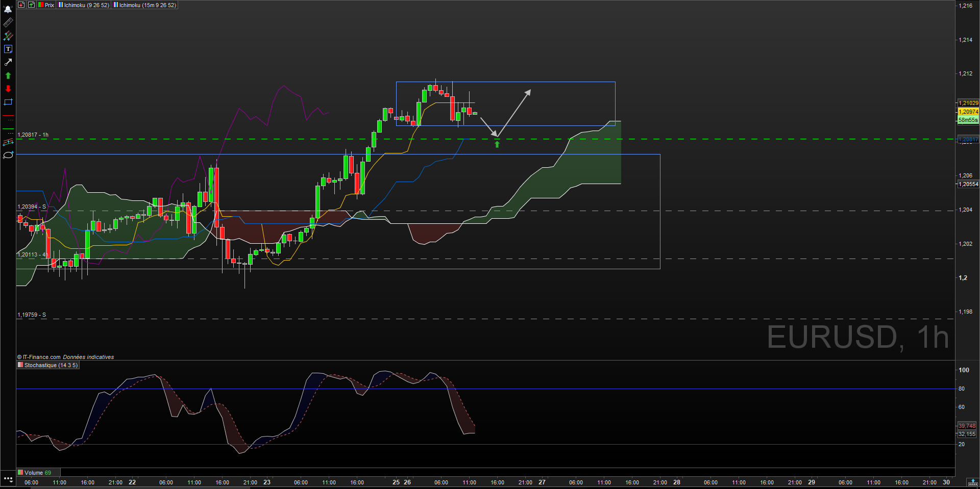Screen dimensions: 980x489
Task: Click the 1,20554 price axis tag
Action: point(968,184)
